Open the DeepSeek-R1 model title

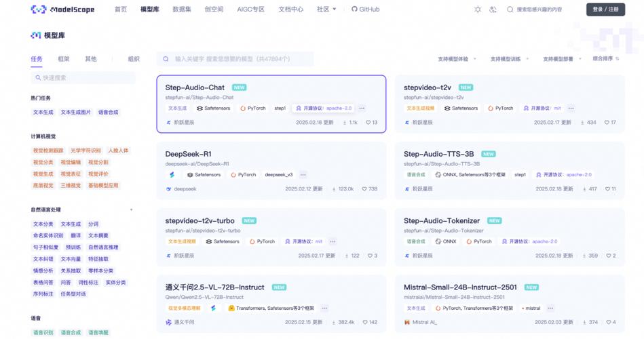(x=188, y=154)
